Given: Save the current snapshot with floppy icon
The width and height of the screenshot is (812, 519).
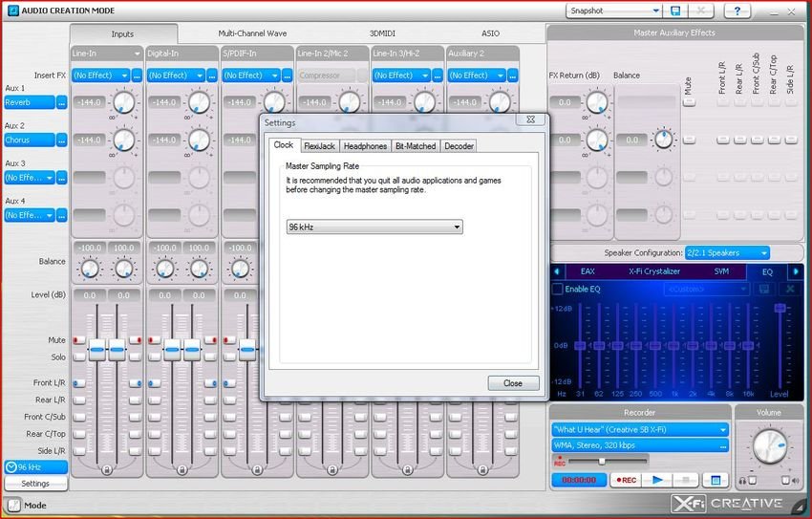Looking at the screenshot, I should click(x=675, y=11).
